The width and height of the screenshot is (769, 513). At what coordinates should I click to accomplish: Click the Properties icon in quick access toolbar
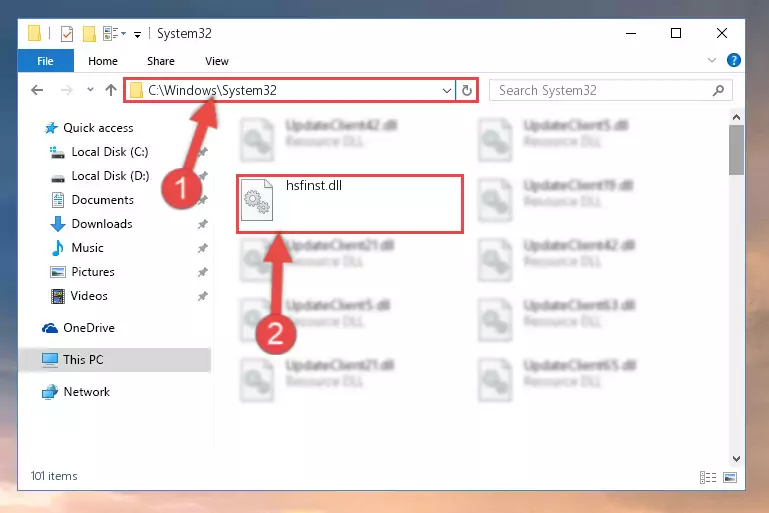click(x=67, y=33)
